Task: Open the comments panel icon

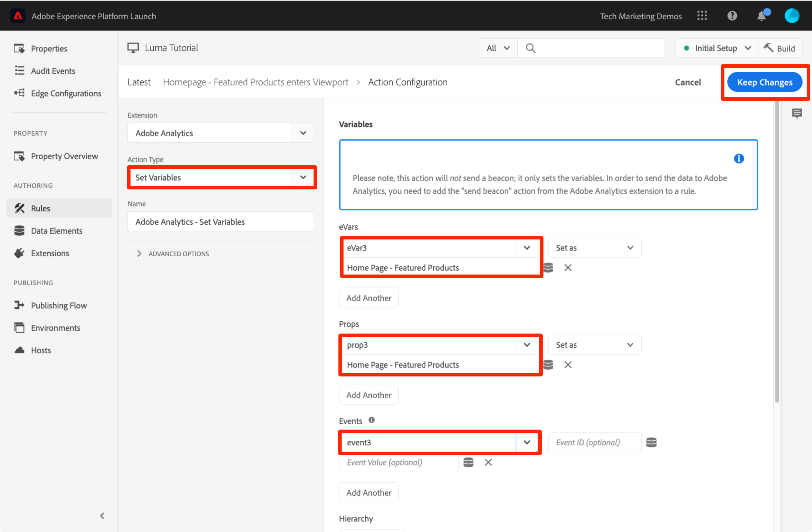Action: [x=797, y=113]
